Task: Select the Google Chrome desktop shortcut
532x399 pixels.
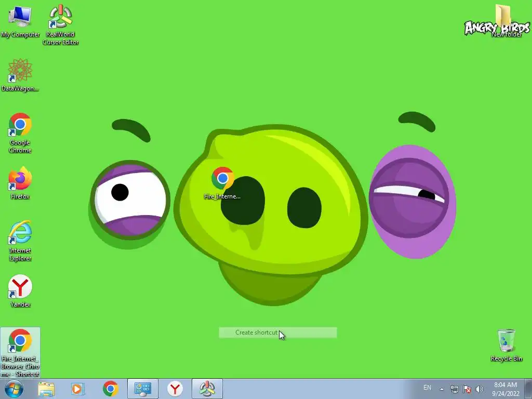Action: (20, 132)
